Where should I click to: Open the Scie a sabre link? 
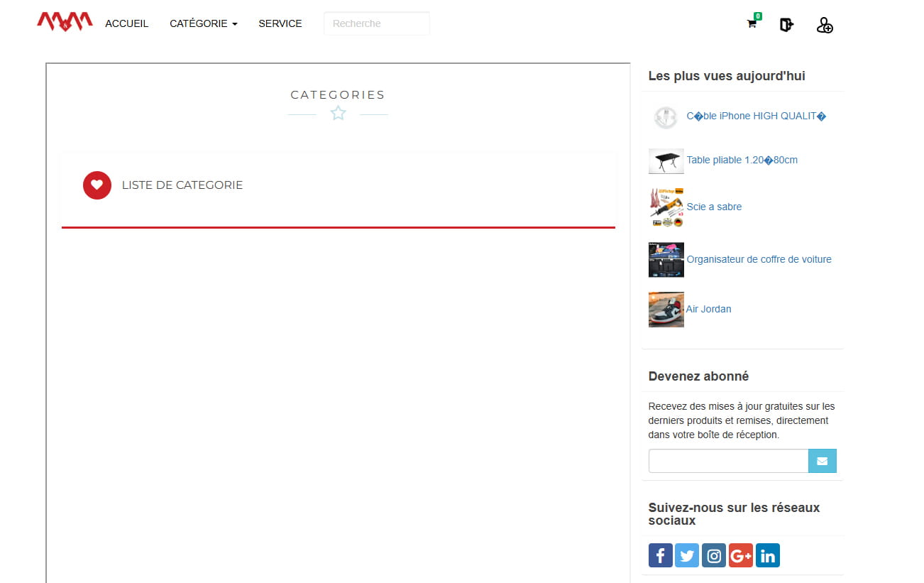714,207
